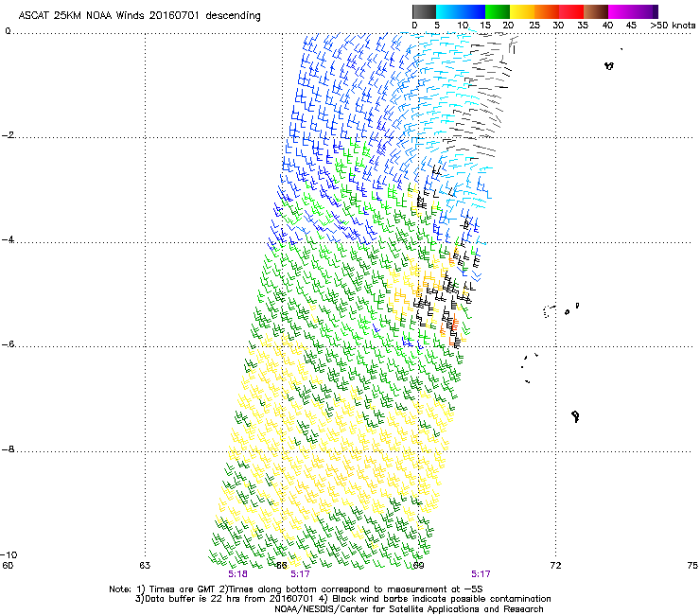Click the purple "5:18" swath time label
Image resolution: width=700 pixels, height=615 pixels.
coord(237,574)
